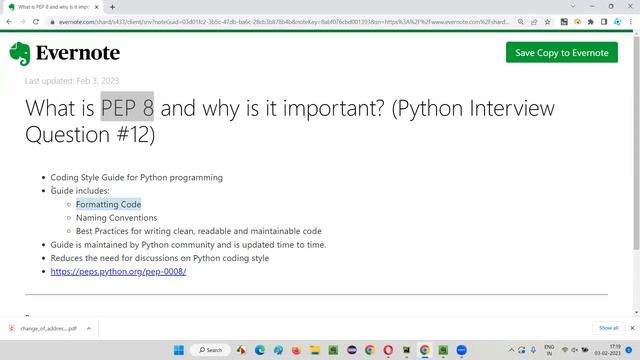This screenshot has height=360, width=640.
Task: Open Firefox from taskbar
Action: click(296, 350)
